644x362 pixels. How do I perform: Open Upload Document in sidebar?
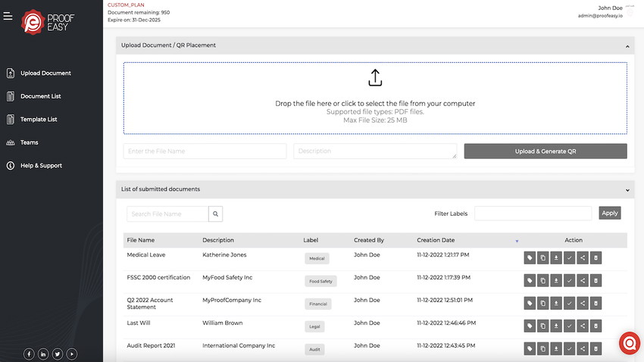point(39,73)
